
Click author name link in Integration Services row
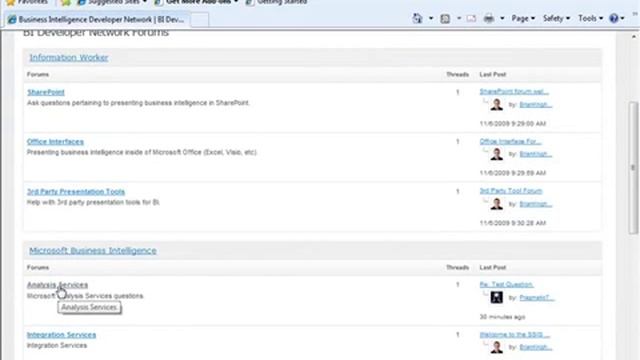point(536,347)
